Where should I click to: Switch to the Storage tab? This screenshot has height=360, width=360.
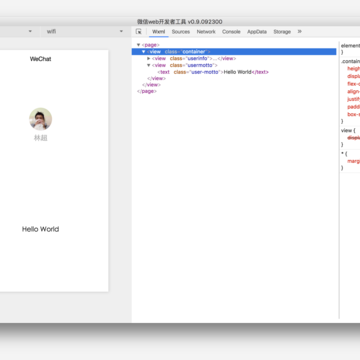click(282, 32)
